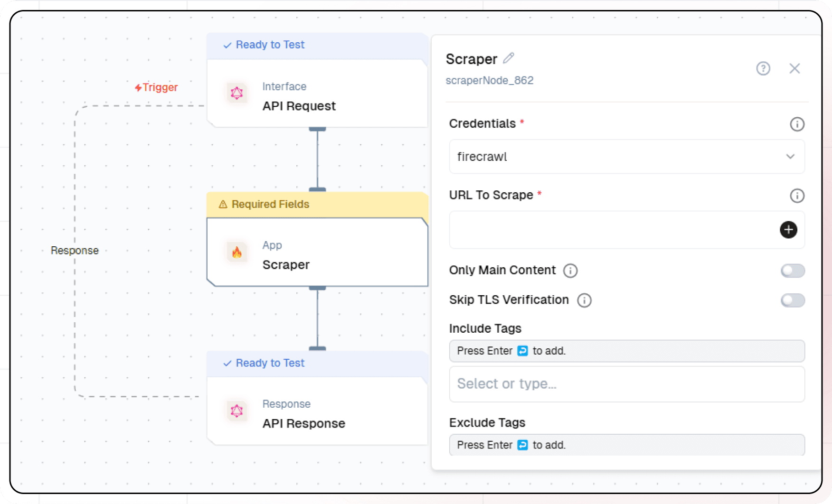Viewport: 832px width, 504px height.
Task: Close the Scraper configuration panel
Action: pos(795,69)
